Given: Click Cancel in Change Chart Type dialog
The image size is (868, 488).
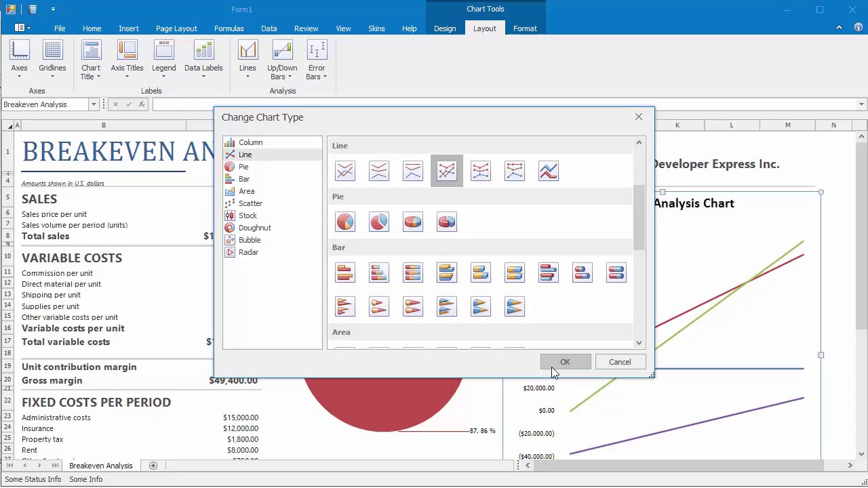Looking at the screenshot, I should 620,362.
